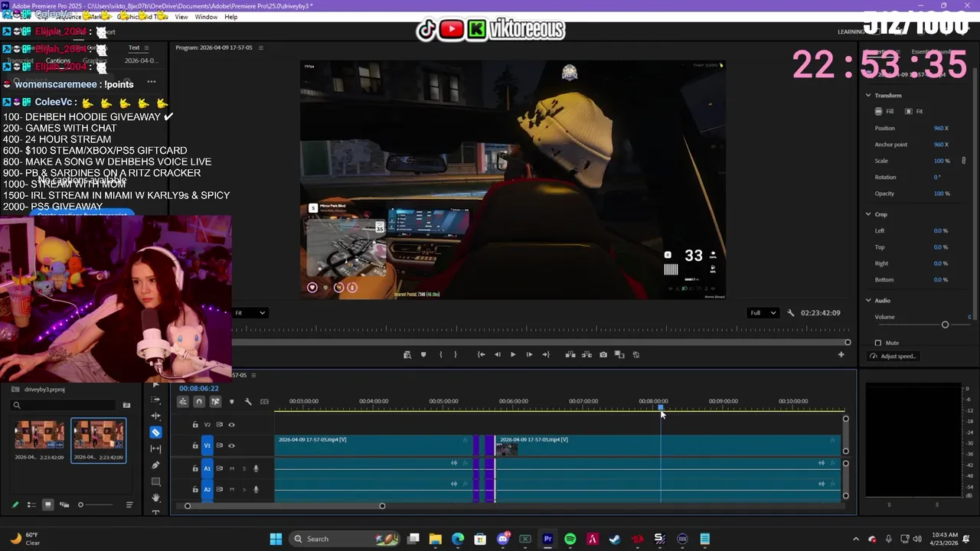This screenshot has width=980, height=551.
Task: Select the Rectangle tool
Action: [x=155, y=481]
